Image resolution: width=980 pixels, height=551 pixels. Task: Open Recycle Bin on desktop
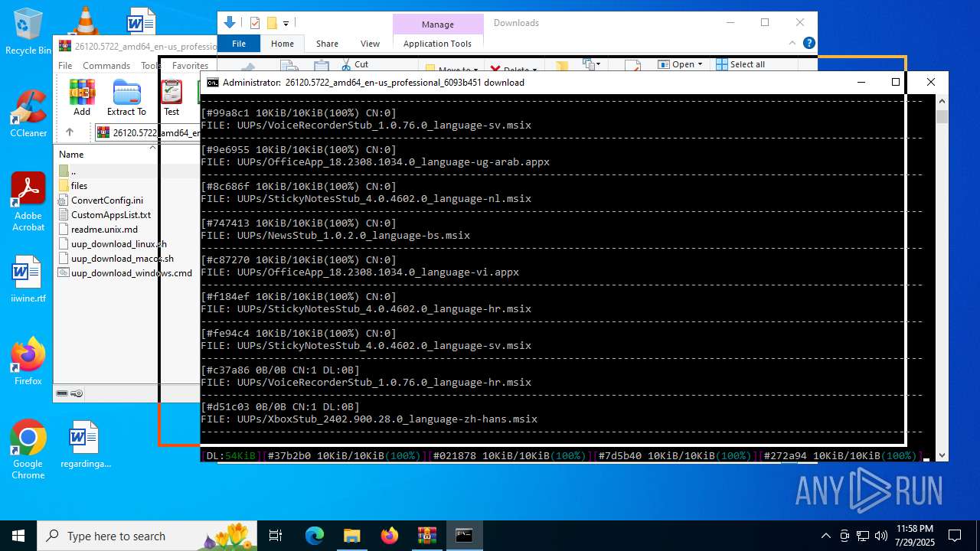28,31
